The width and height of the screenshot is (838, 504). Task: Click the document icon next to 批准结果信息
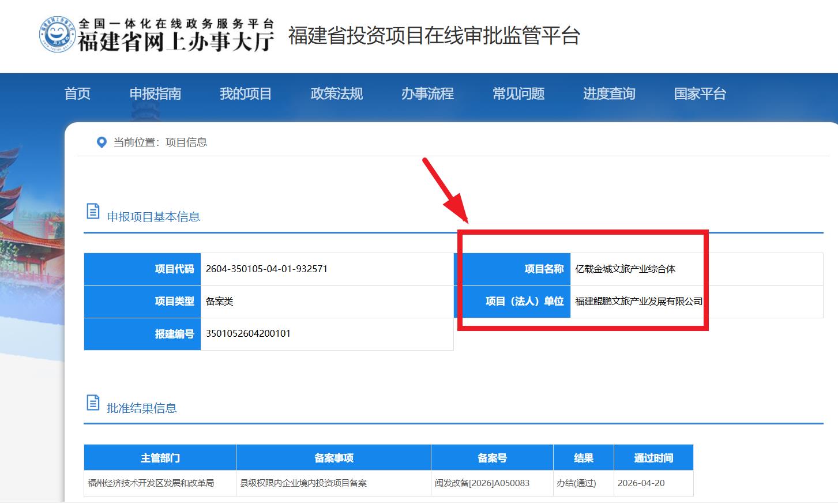93,403
